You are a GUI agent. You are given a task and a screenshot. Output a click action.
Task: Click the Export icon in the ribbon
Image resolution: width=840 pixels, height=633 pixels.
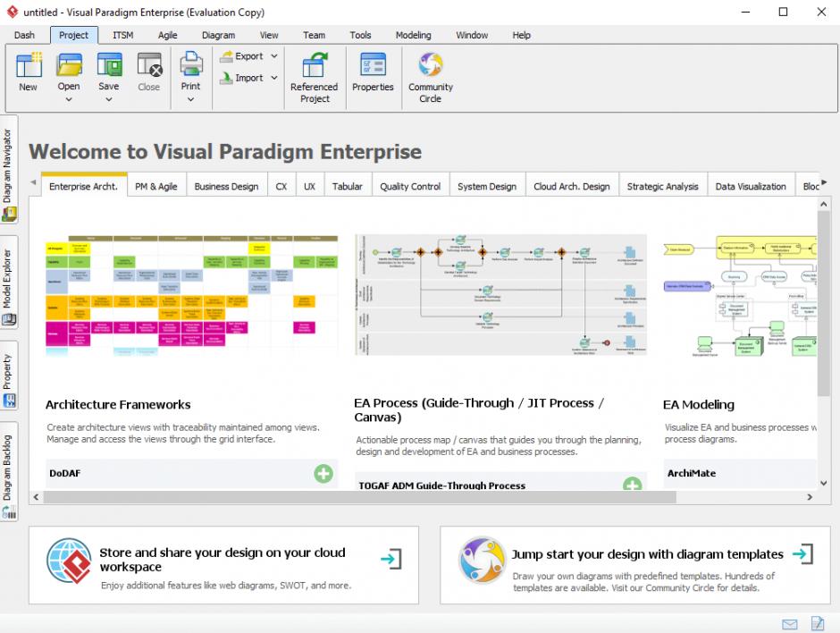click(227, 56)
